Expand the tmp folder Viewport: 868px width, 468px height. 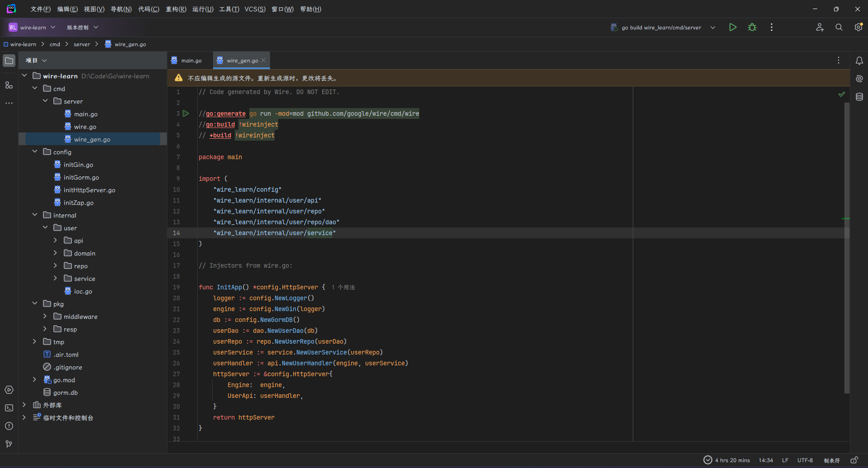click(x=35, y=341)
